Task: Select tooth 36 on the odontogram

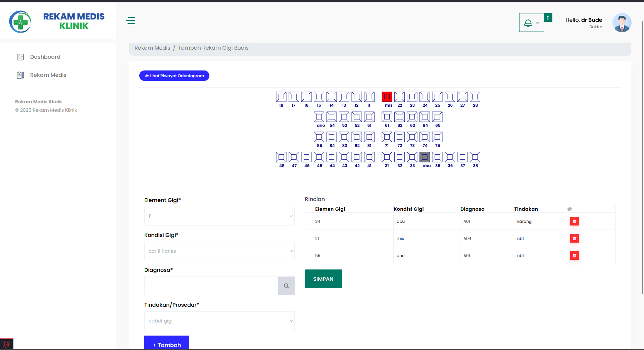Action: [x=450, y=157]
